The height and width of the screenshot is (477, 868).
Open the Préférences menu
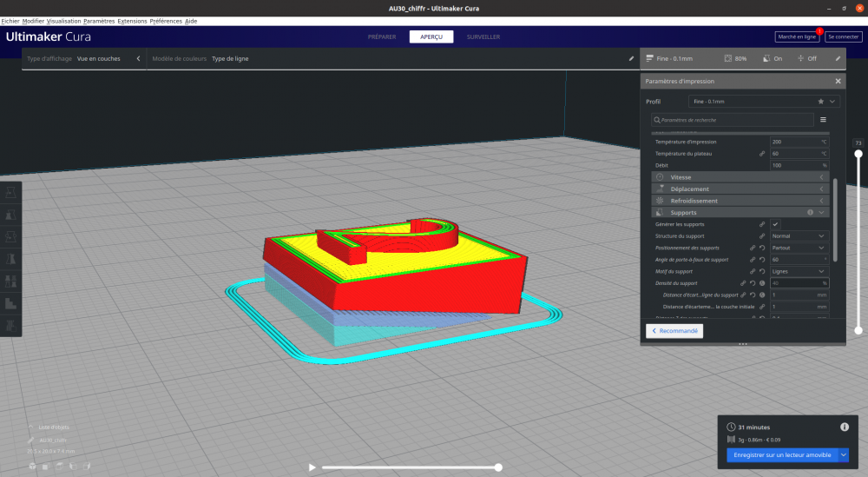coord(166,21)
